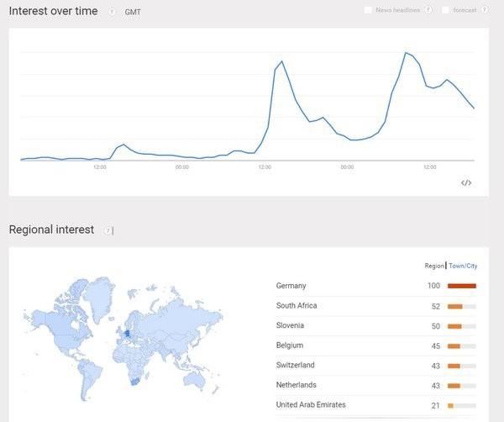This screenshot has height=422, width=504.
Task: Click Germany's red interest bar
Action: click(462, 286)
